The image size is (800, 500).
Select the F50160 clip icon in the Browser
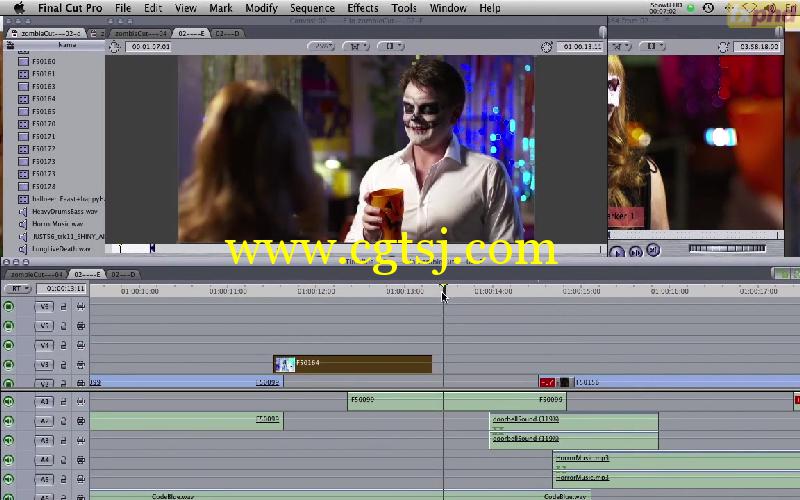coord(23,61)
